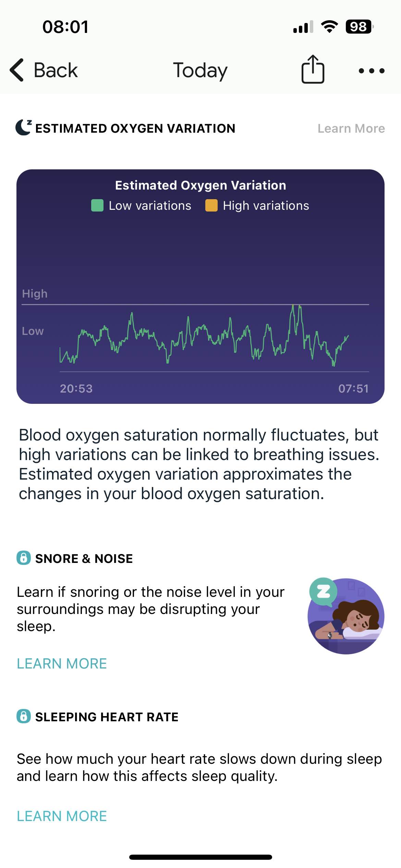Tap the Wi-Fi status icon
Image resolution: width=401 pixels, height=868 pixels.
pos(329,27)
